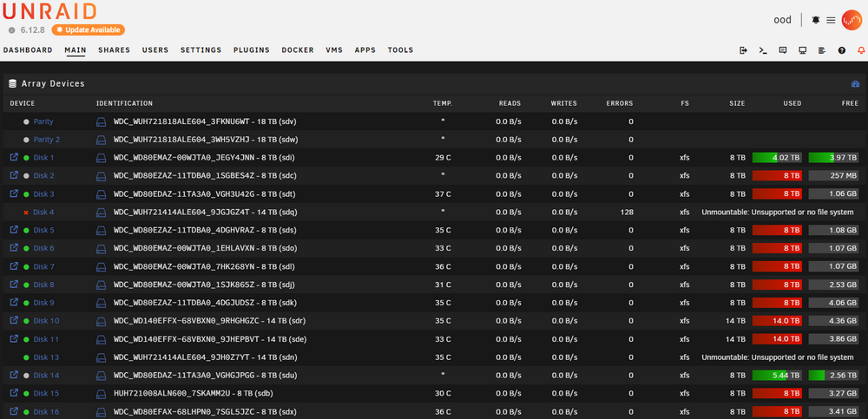Switch to the VMS tab
Viewport: 868px width, 419px height.
[334, 49]
